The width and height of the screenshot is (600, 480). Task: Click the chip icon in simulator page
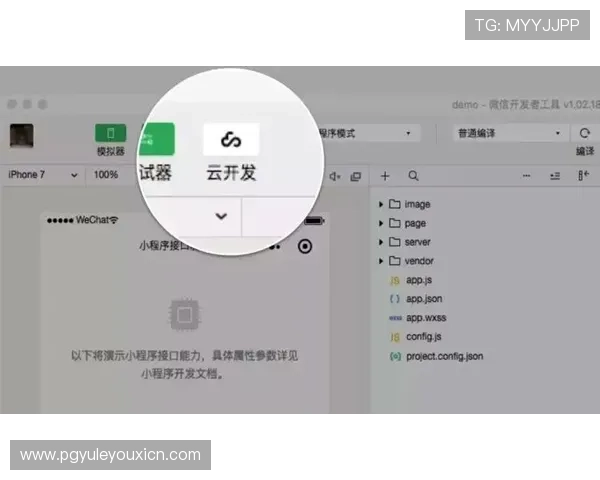pyautogui.click(x=185, y=315)
